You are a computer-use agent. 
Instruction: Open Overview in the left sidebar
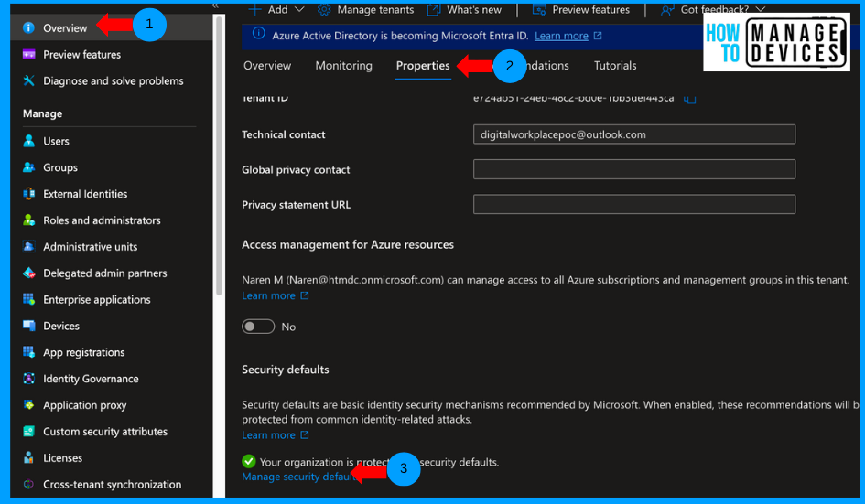[65, 28]
